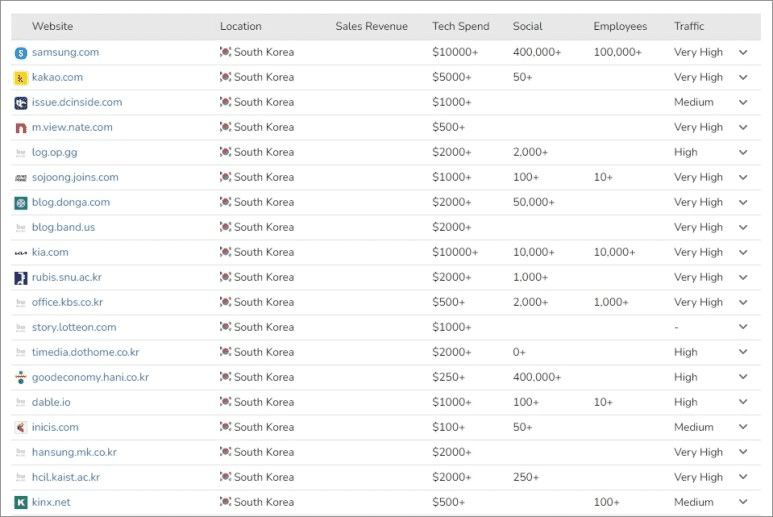This screenshot has height=517, width=773.
Task: Click the blog.donga.com green favicon
Action: click(x=21, y=203)
